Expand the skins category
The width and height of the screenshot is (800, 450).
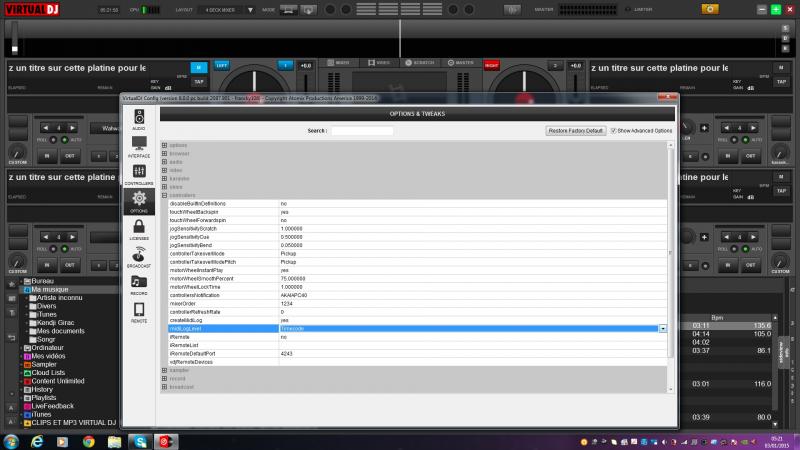pos(164,187)
